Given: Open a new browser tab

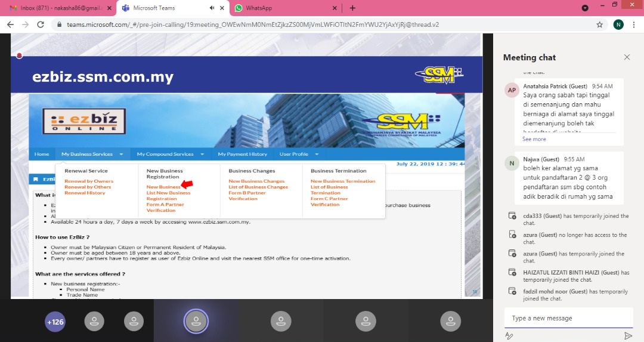Looking at the screenshot, I should pyautogui.click(x=352, y=8).
